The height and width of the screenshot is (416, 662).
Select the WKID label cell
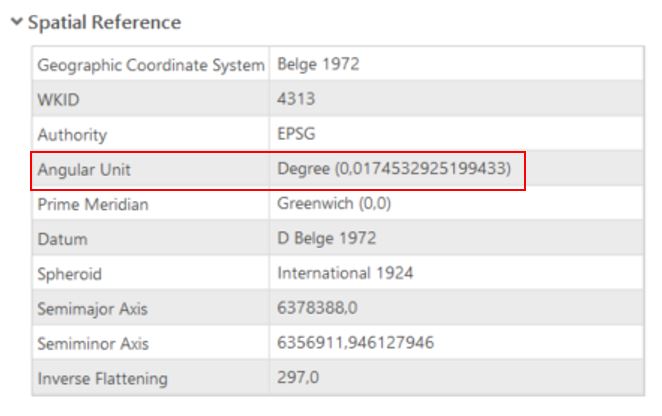coord(58,100)
